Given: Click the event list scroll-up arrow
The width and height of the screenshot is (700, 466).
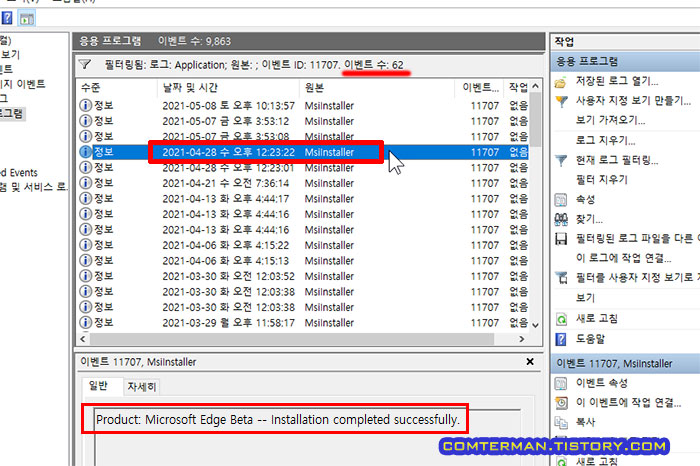Looking at the screenshot, I should [x=536, y=86].
